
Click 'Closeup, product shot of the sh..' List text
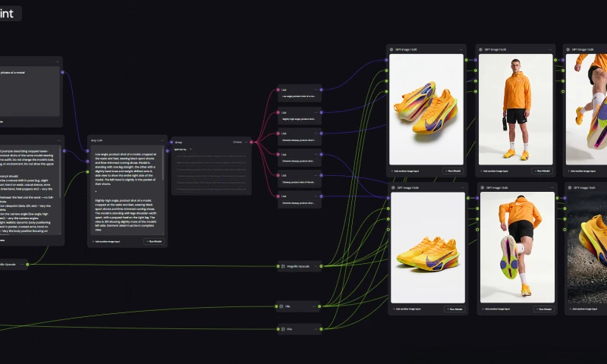point(299,182)
